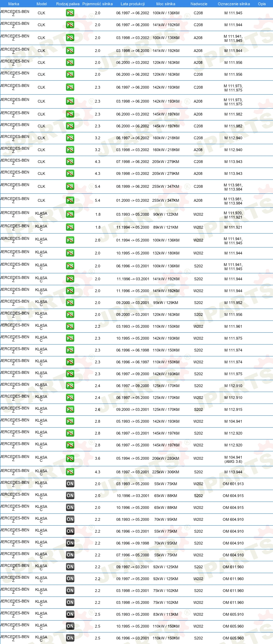The width and height of the screenshot is (273, 644).
Task: Click the Oznaczenie silnika column header
Action: pos(234,4)
